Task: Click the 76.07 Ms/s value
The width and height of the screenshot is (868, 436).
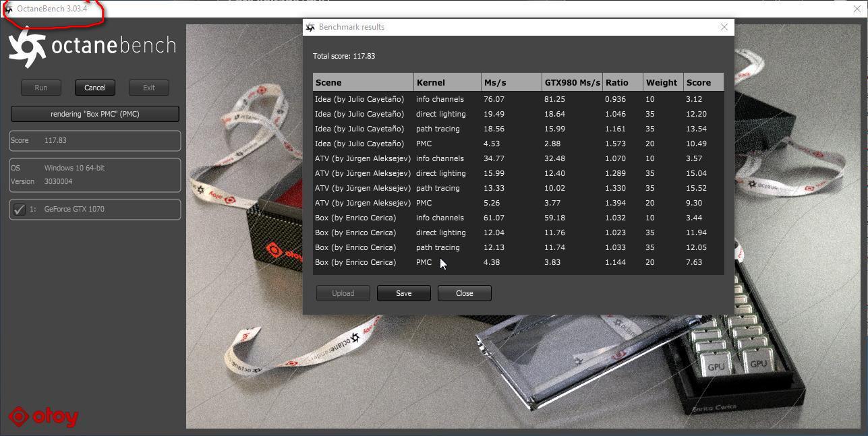Action: 494,99
